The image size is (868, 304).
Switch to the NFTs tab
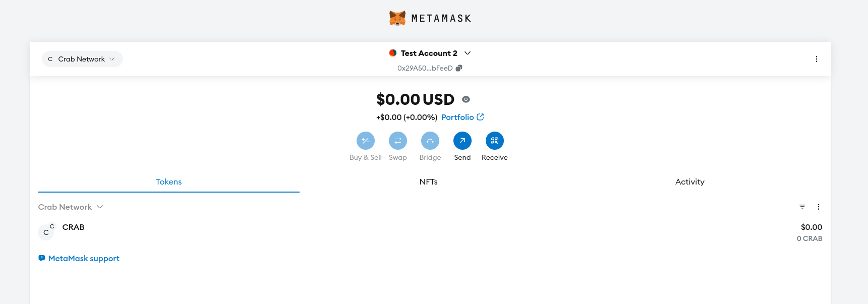tap(428, 182)
